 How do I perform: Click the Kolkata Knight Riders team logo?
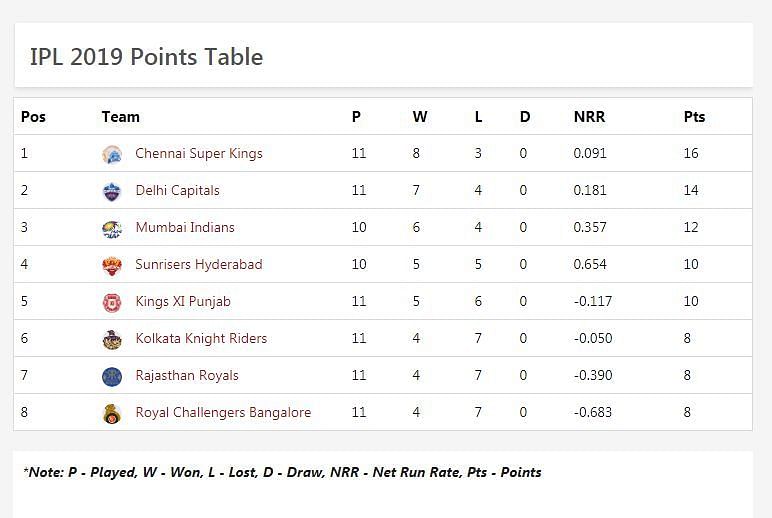coord(112,339)
